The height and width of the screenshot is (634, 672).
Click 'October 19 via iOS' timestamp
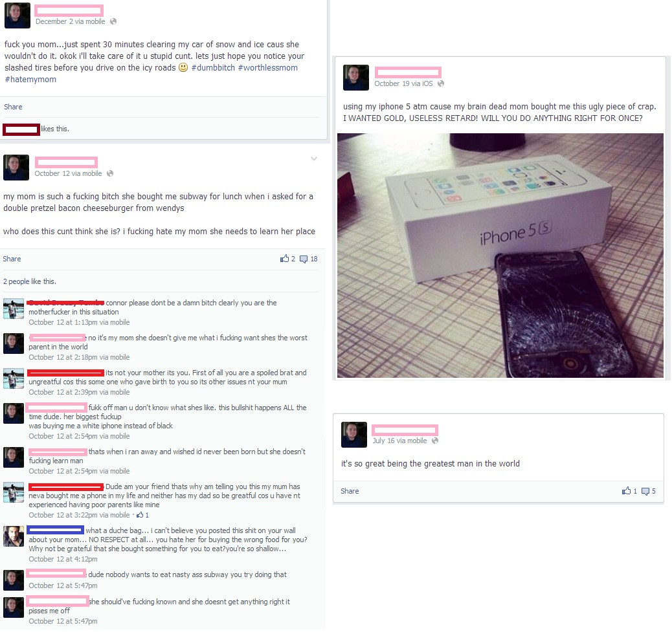tap(403, 83)
